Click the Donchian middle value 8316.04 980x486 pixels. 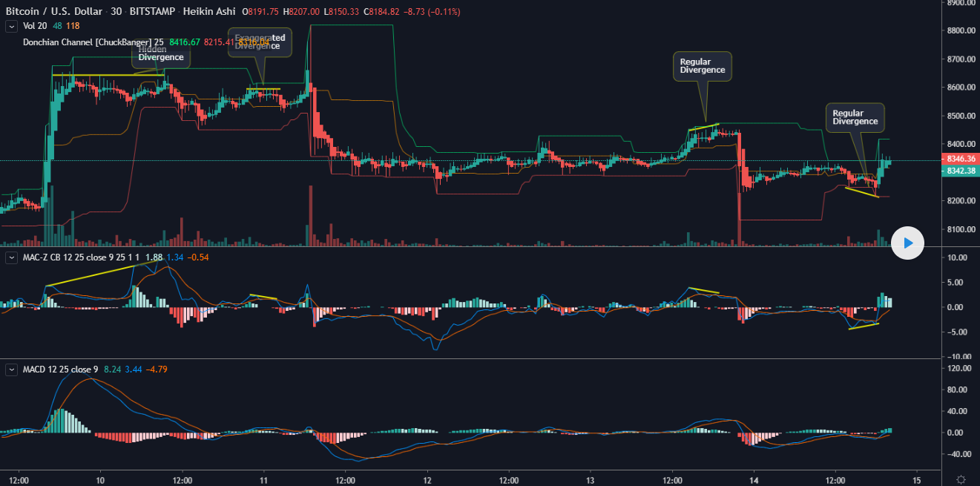pyautogui.click(x=253, y=42)
